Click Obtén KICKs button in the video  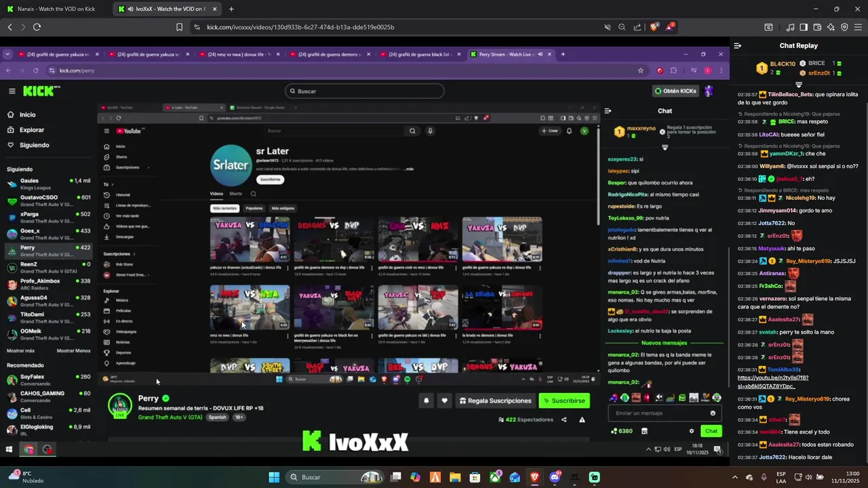[675, 91]
